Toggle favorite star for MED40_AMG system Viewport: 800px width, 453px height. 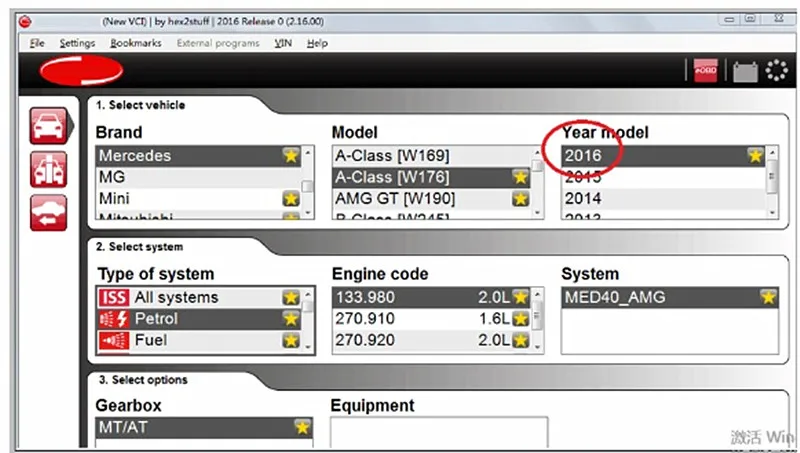(x=767, y=297)
